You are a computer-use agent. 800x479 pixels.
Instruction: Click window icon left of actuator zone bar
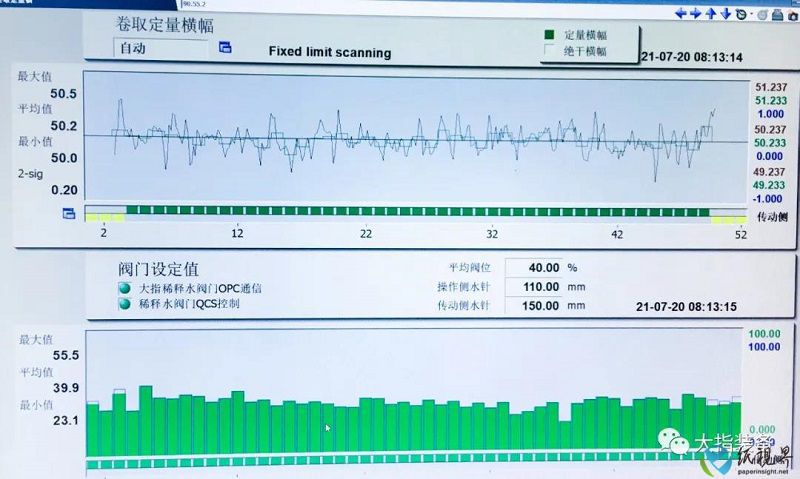click(x=69, y=213)
